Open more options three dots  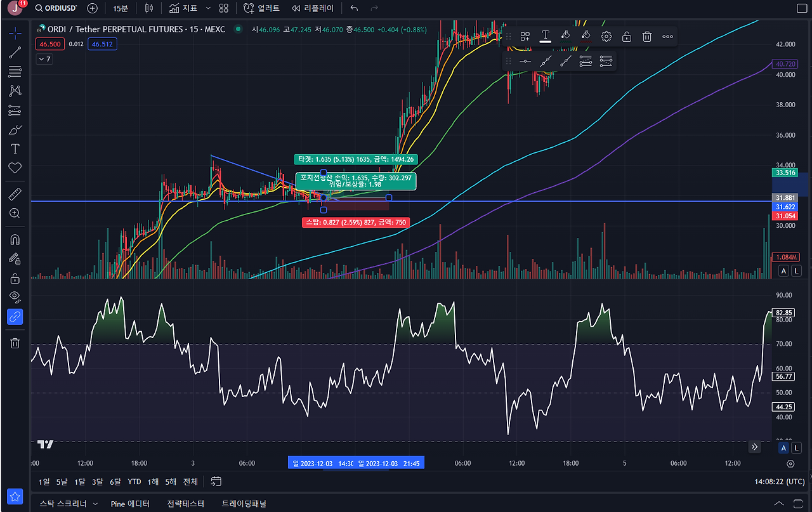(667, 37)
